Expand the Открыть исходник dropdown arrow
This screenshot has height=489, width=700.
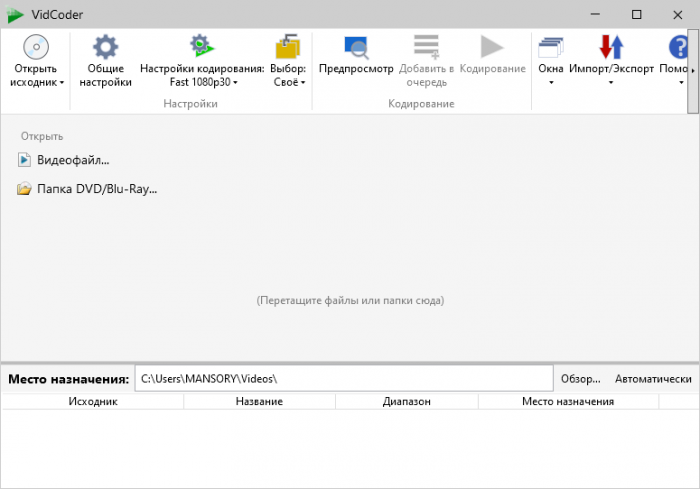point(62,83)
